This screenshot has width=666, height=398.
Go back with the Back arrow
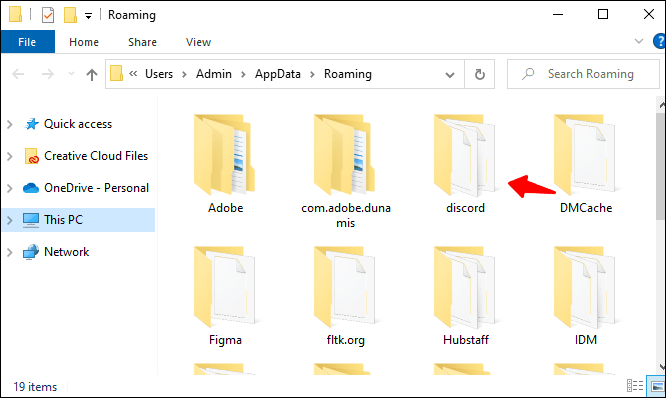click(18, 74)
